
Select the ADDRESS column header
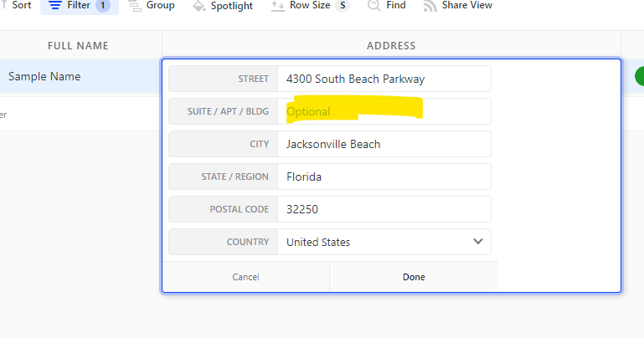[x=391, y=46]
